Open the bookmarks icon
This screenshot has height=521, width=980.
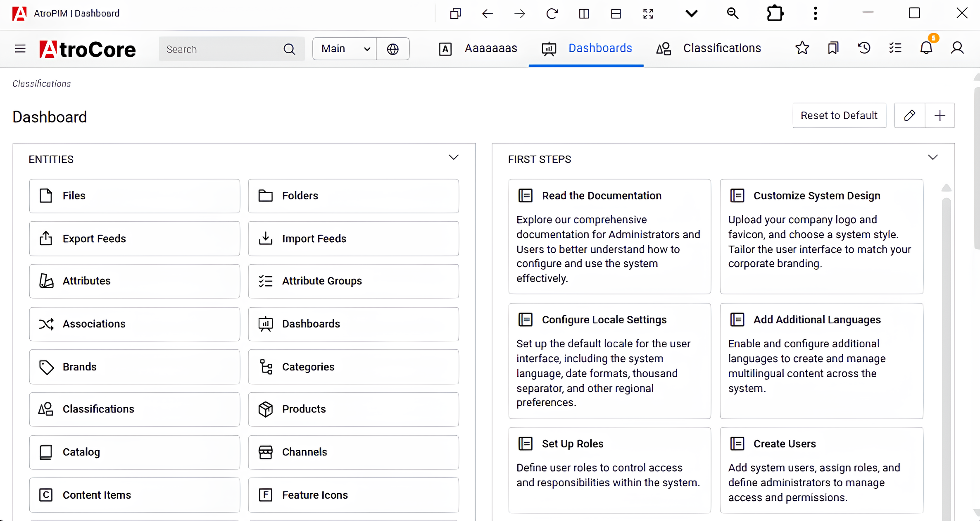pyautogui.click(x=833, y=48)
